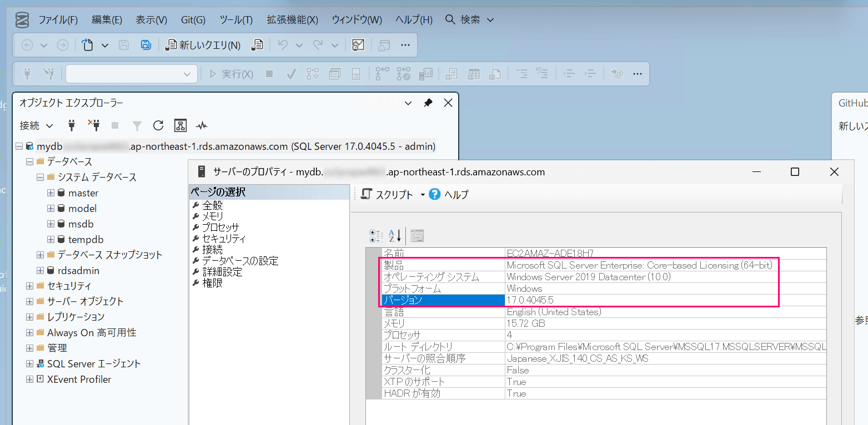Screen dimensions: 868x425
Task: Click the comment out lines icon
Action: [522, 74]
